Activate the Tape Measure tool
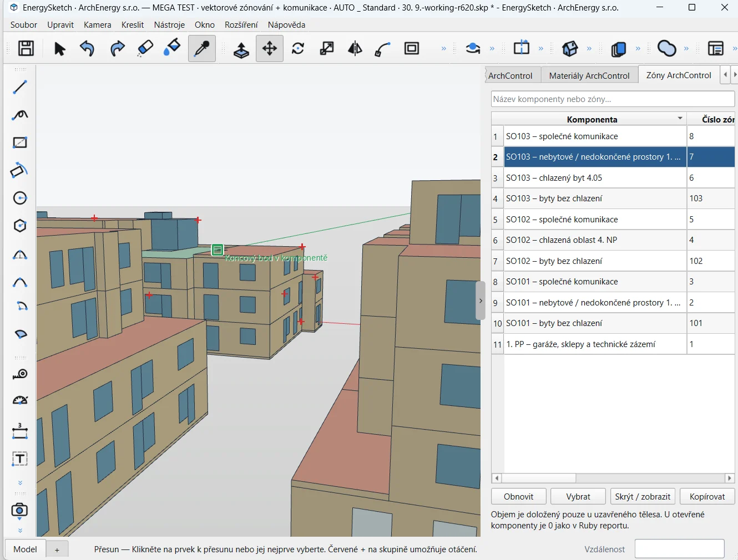The width and height of the screenshot is (738, 560). point(20,374)
